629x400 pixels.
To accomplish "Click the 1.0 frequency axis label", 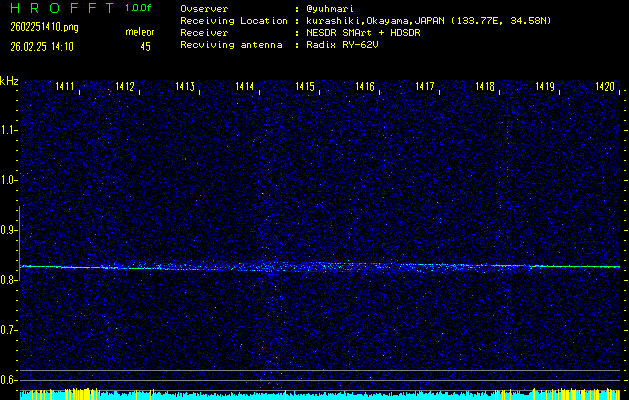I will [9, 180].
